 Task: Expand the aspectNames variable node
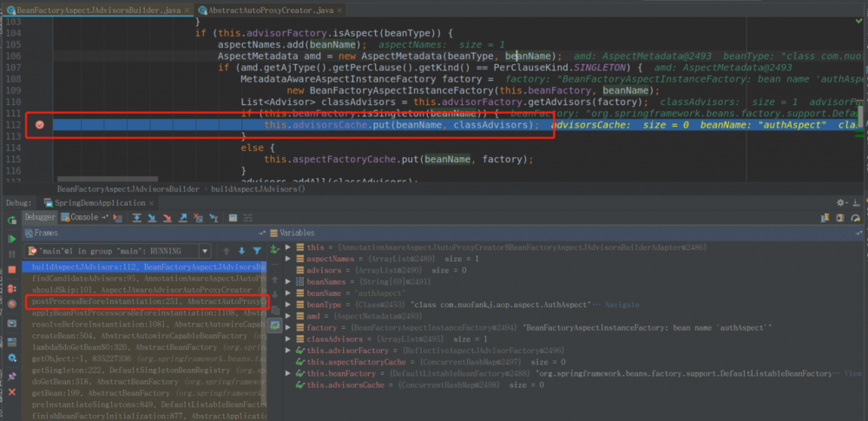287,259
